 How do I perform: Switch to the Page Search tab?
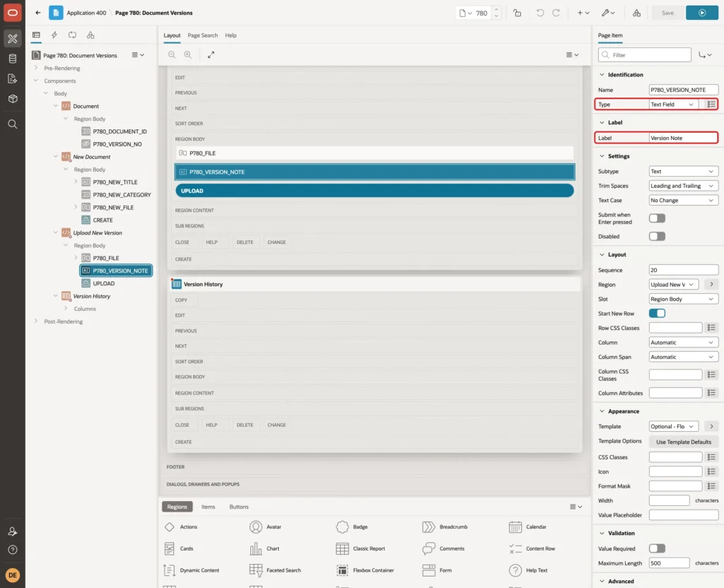pos(202,35)
